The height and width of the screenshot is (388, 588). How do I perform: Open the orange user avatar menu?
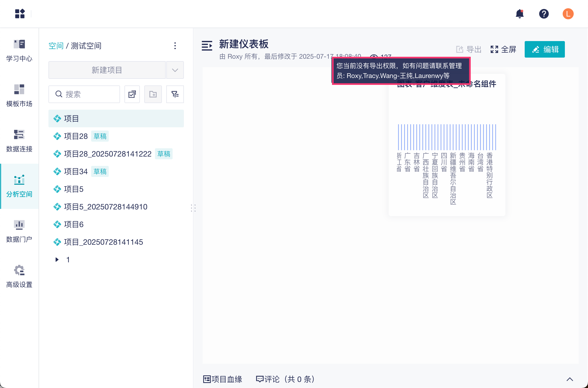568,14
